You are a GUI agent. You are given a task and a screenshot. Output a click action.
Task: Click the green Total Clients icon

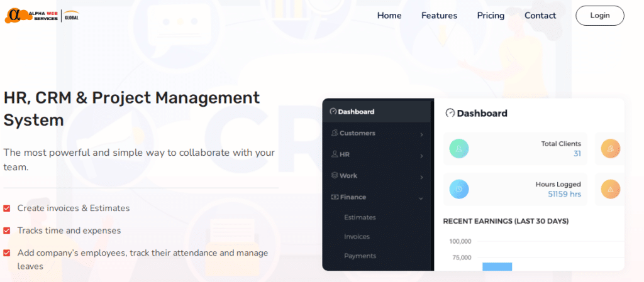459,148
